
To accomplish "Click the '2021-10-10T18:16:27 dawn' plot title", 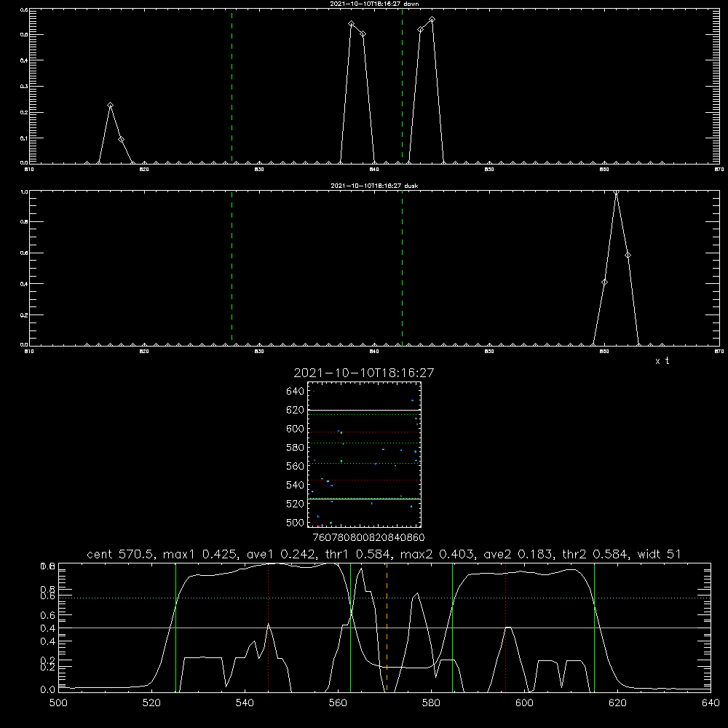I will 374,4.
